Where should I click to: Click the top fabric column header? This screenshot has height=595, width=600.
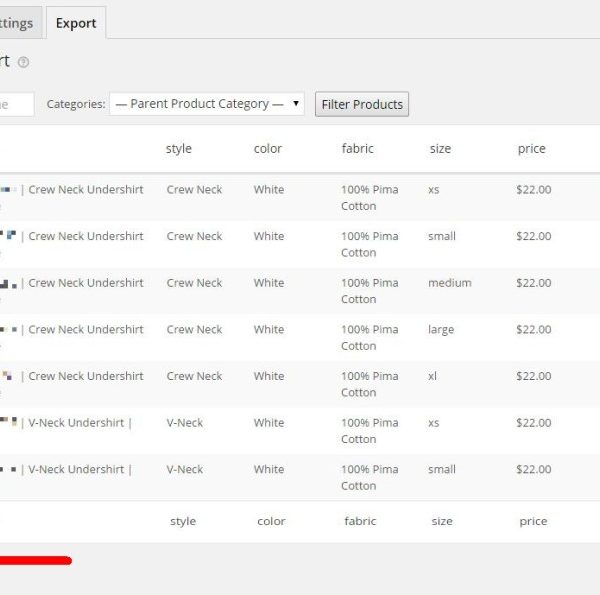[x=357, y=149]
